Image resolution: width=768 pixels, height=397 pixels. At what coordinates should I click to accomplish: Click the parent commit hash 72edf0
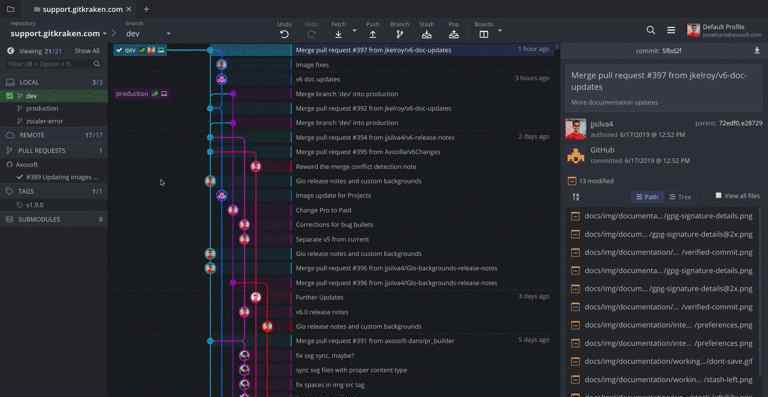tap(729, 123)
